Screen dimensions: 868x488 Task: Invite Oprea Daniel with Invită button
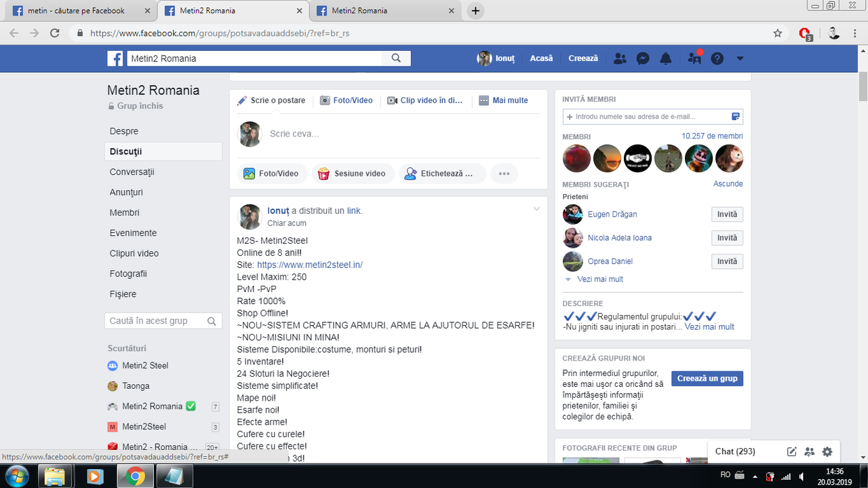pos(727,261)
